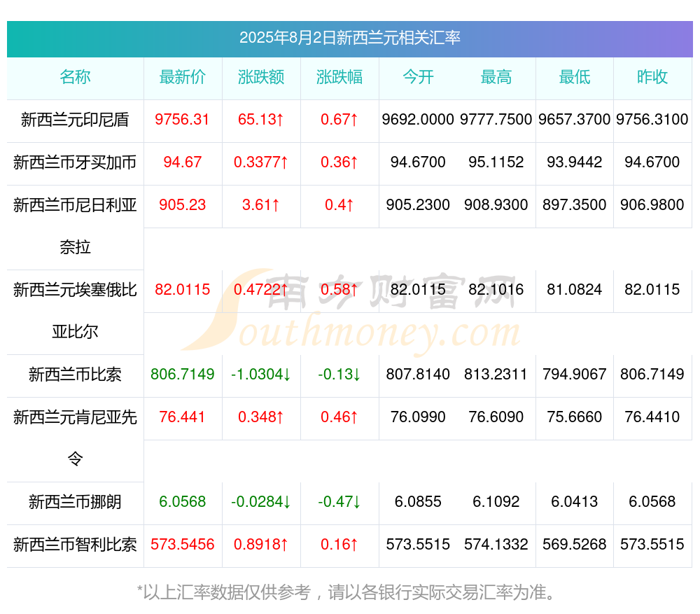Click change percent 0.46↑
Viewport: 700px width, 614px height.
tap(339, 417)
